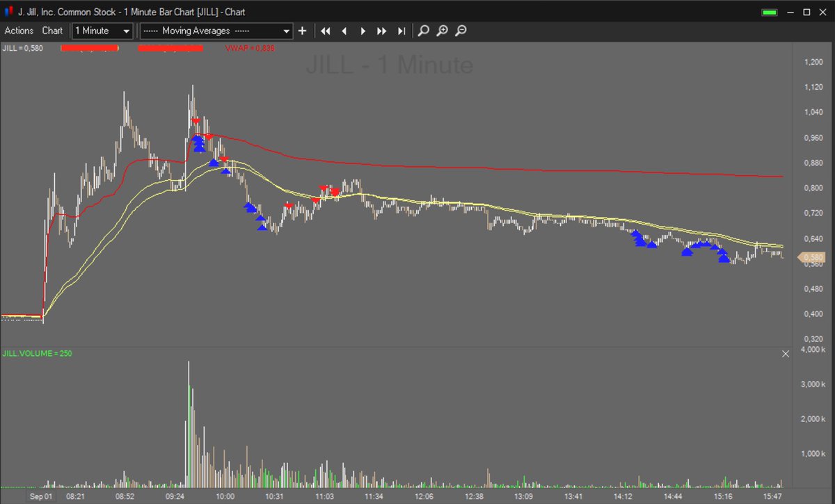Click the JILL.VOLUME = 250 label

pos(37,354)
